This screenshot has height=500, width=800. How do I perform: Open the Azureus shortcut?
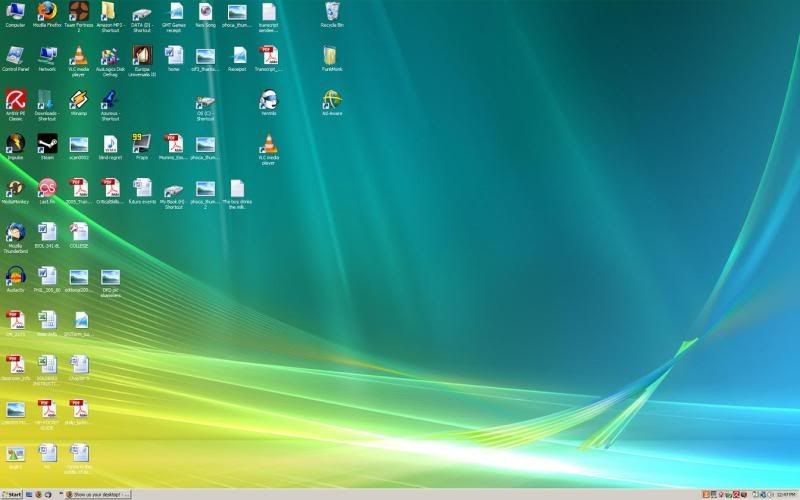point(110,105)
